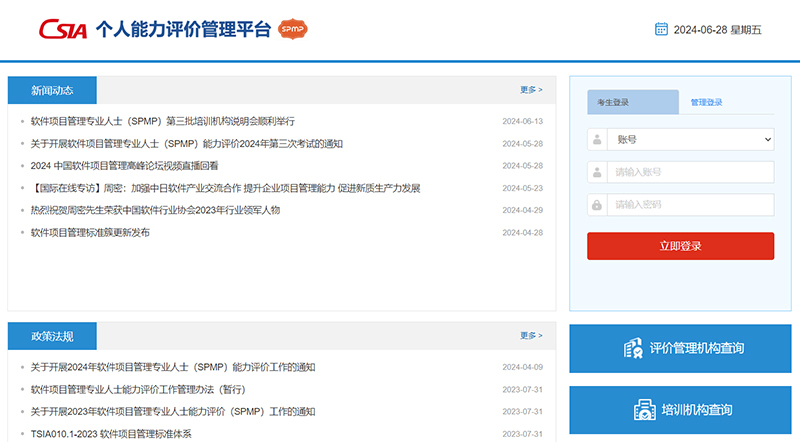
Task: Focus the 请输入账号 input field
Action: pyautogui.click(x=690, y=172)
